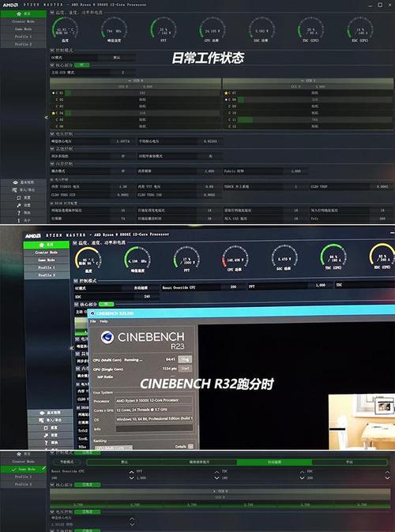The image size is (395, 532).
Task: Maximize the top Ryzen Master window
Action: tap(380, 5)
